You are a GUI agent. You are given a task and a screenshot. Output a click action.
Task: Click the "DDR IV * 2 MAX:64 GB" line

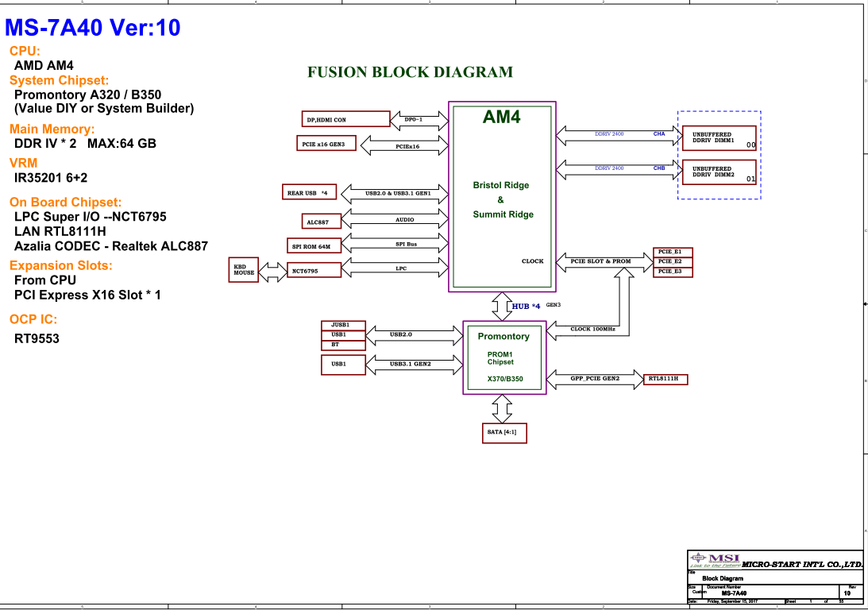click(x=85, y=144)
